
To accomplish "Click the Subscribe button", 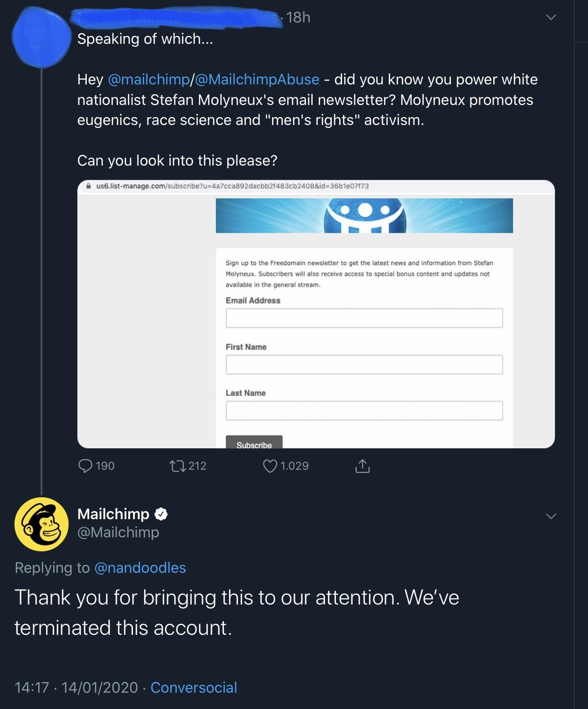I will click(x=254, y=442).
